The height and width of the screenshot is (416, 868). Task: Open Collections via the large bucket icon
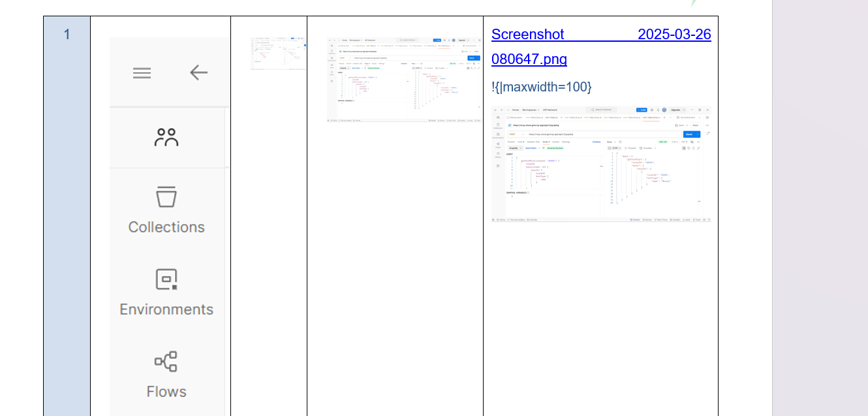pyautogui.click(x=166, y=197)
